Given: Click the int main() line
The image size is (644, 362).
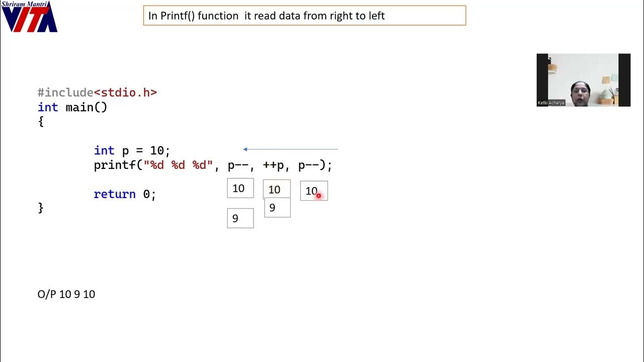Looking at the screenshot, I should click(x=72, y=107).
